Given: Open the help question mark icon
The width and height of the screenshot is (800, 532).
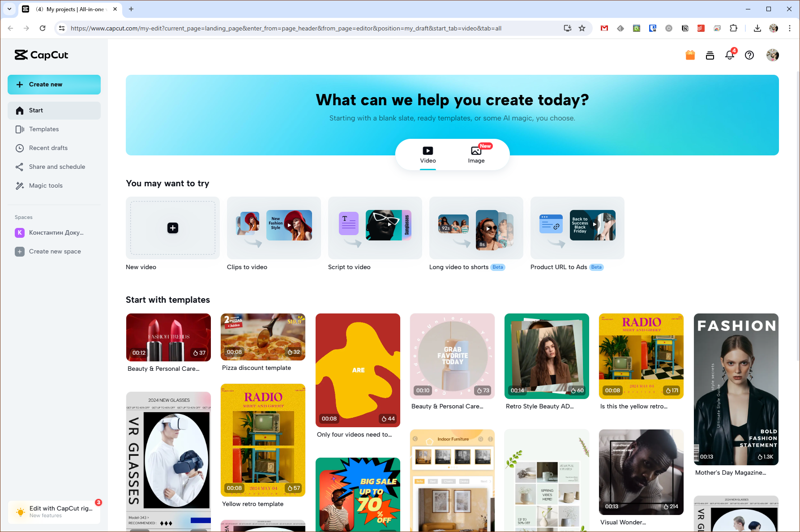Looking at the screenshot, I should click(x=749, y=55).
